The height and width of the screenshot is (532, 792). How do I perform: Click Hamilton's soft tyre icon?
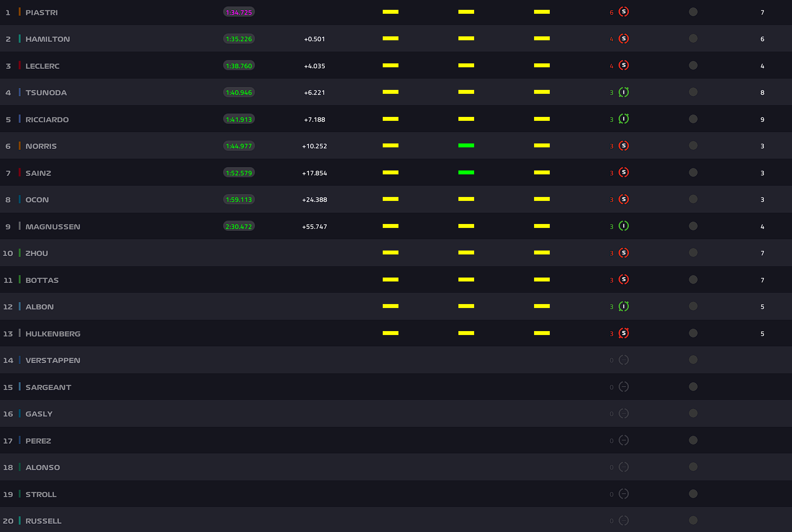tap(623, 38)
